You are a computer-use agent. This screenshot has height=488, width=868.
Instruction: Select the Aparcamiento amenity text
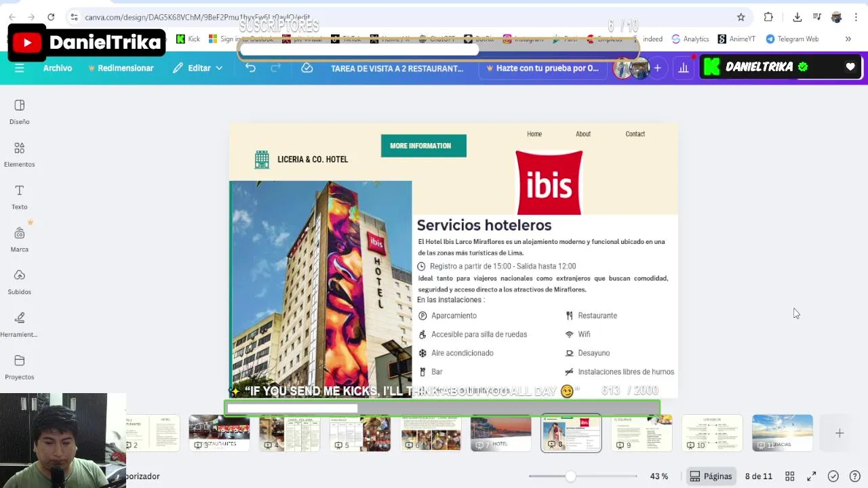click(454, 316)
